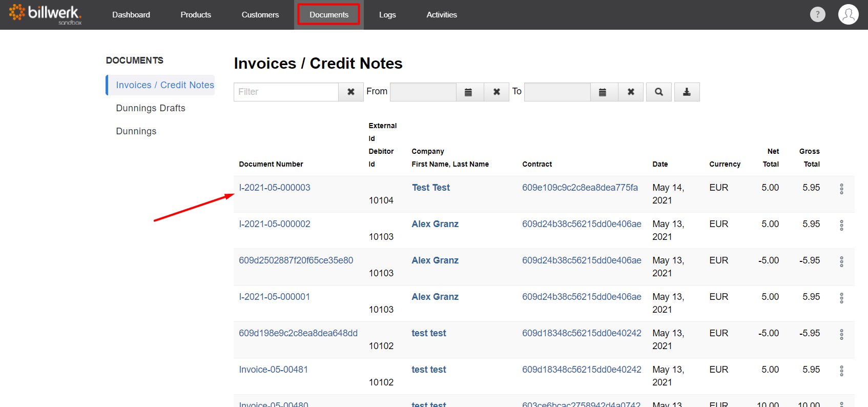Viewport: 868px width, 407px height.
Task: Click the billwerk sandbox logo
Action: [45, 14]
